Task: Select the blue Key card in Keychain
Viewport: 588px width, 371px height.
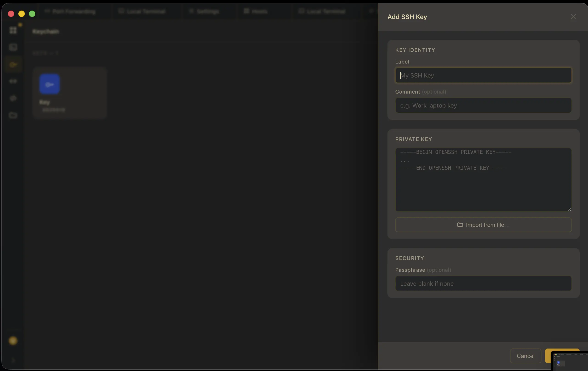Action: coord(70,93)
